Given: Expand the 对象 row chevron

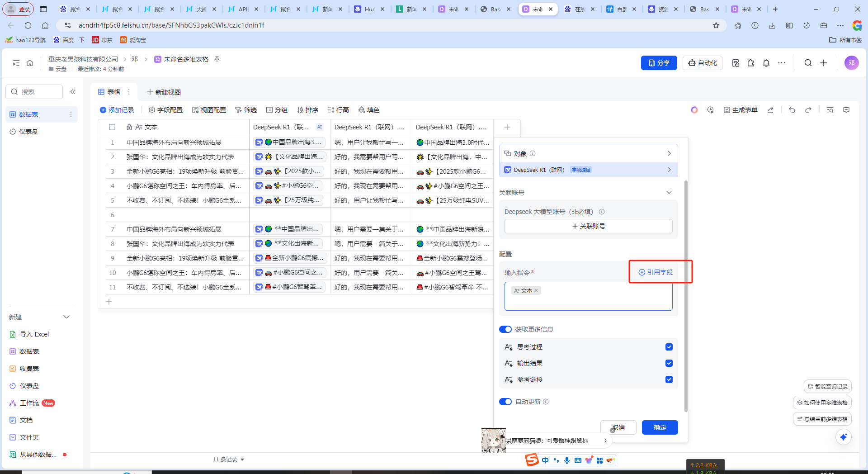Looking at the screenshot, I should click(669, 154).
